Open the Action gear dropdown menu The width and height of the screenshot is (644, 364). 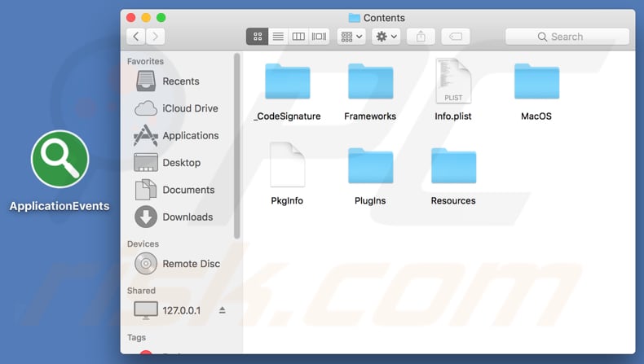point(386,37)
